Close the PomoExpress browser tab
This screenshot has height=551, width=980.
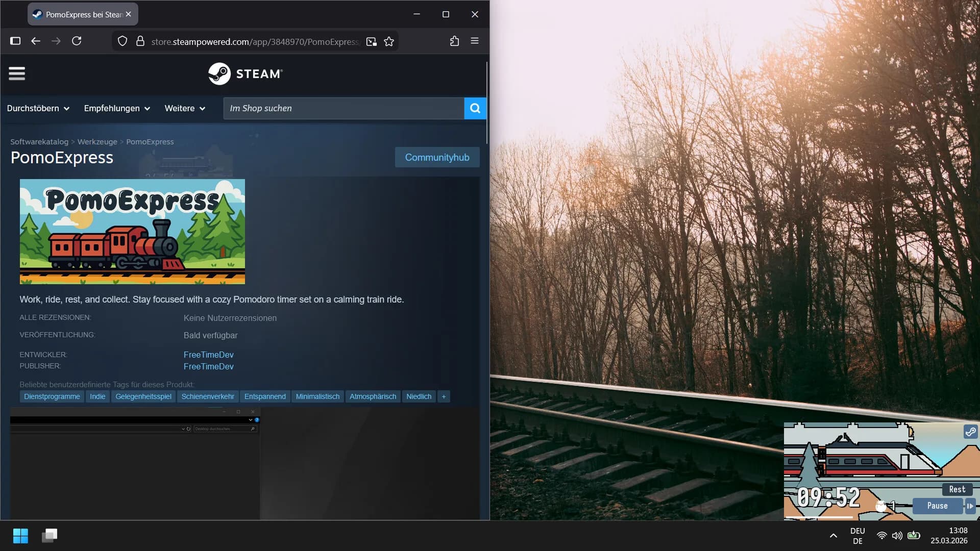129,14
